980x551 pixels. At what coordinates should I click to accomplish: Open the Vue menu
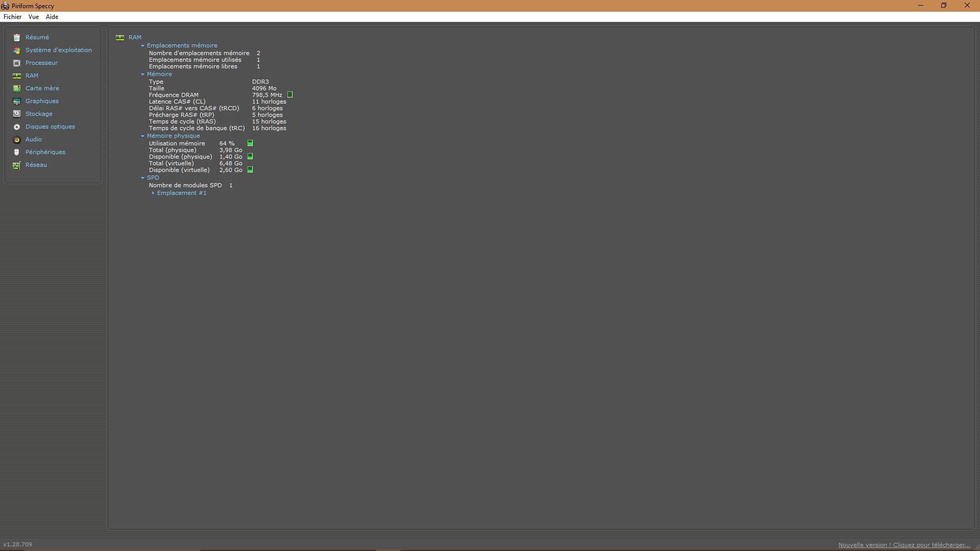34,17
